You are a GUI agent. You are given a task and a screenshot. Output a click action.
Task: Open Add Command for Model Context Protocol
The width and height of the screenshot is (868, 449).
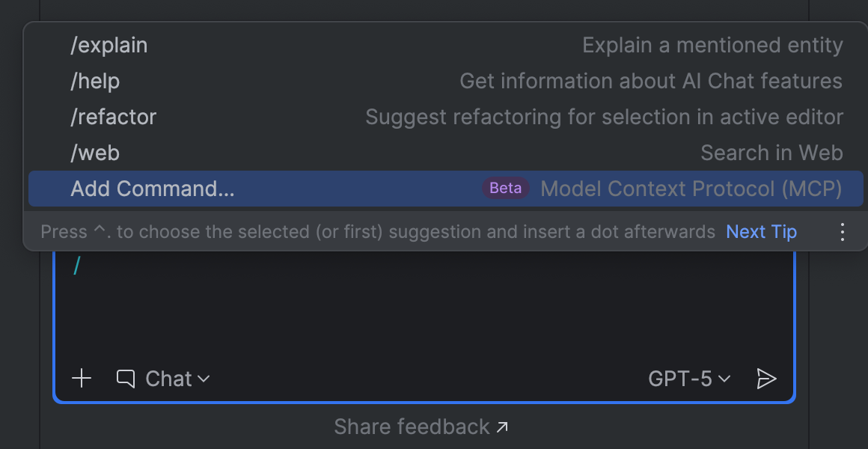[153, 189]
